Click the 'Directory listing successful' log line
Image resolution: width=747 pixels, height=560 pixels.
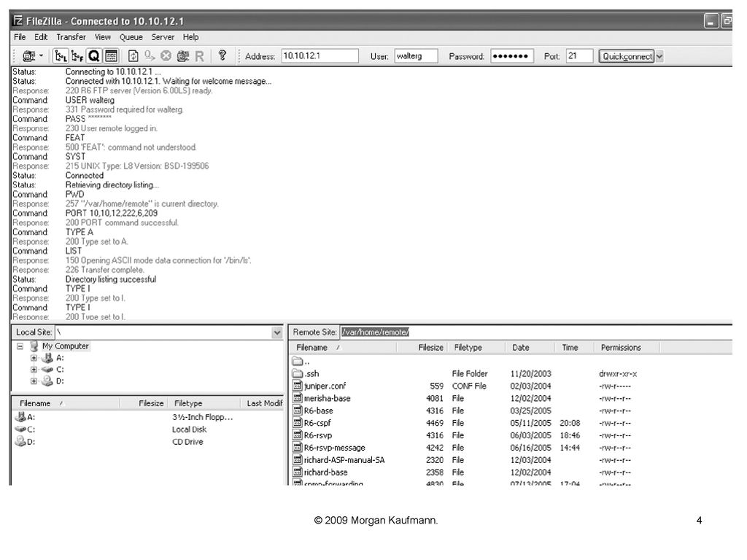pyautogui.click(x=111, y=279)
